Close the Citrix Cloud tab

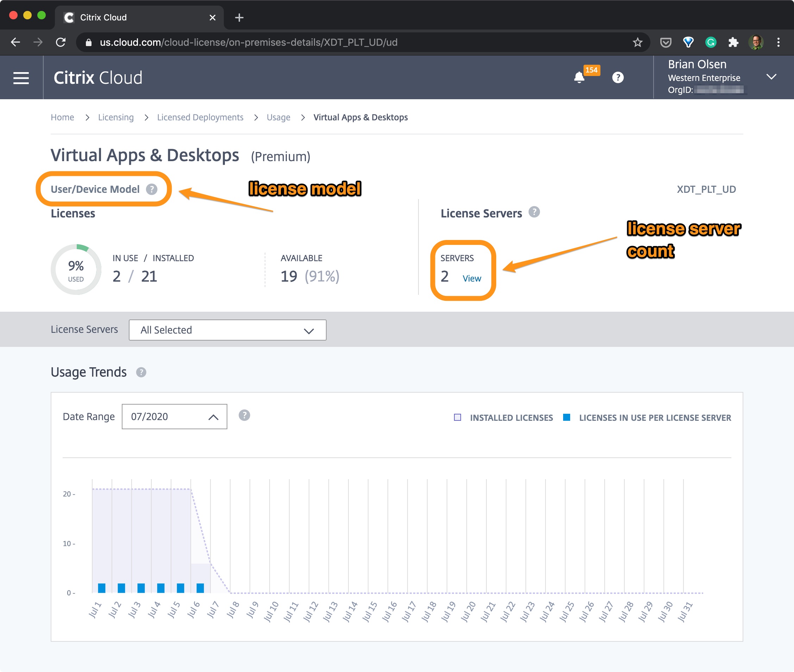pos(213,18)
